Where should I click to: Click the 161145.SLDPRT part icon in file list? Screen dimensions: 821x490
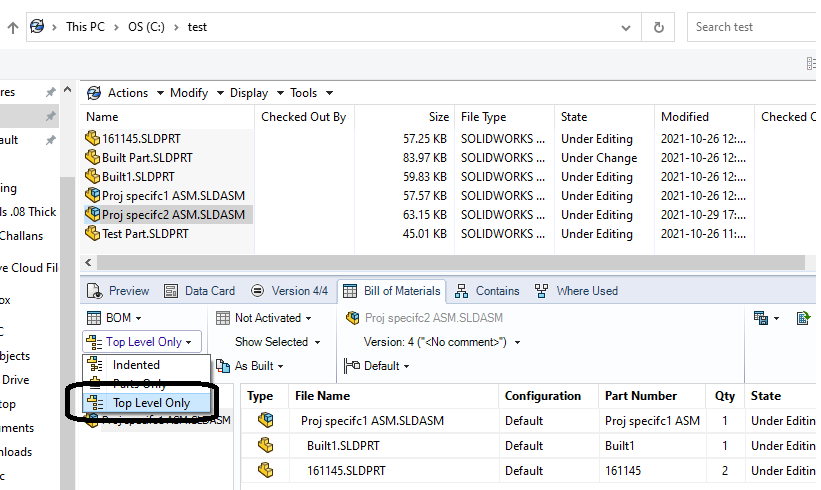point(93,139)
